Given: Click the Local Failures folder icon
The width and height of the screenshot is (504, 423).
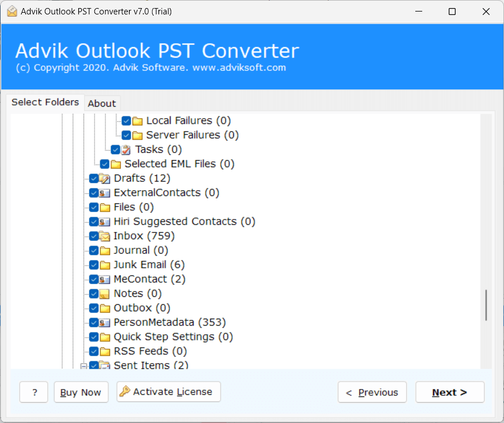Looking at the screenshot, I should tap(137, 121).
